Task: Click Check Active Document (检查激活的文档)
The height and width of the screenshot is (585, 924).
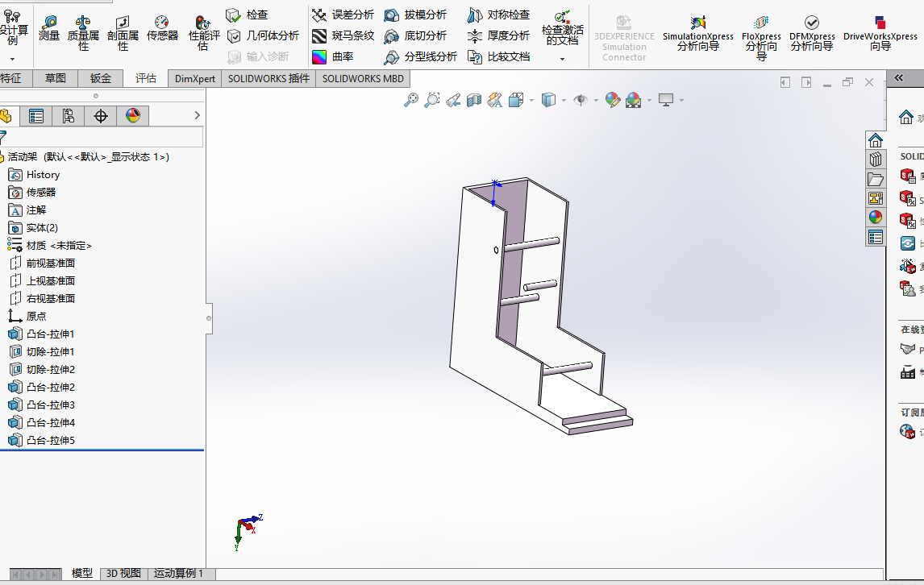Action: click(562, 27)
